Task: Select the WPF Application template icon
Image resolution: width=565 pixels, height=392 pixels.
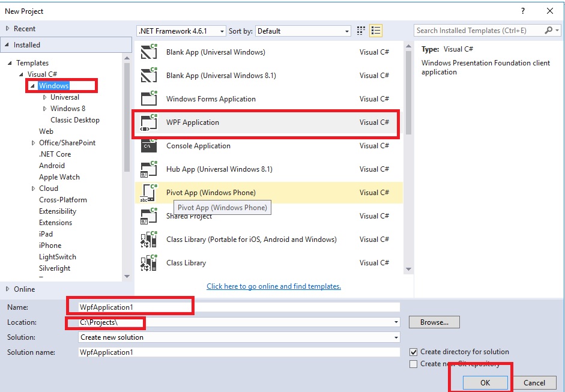Action: (x=149, y=122)
